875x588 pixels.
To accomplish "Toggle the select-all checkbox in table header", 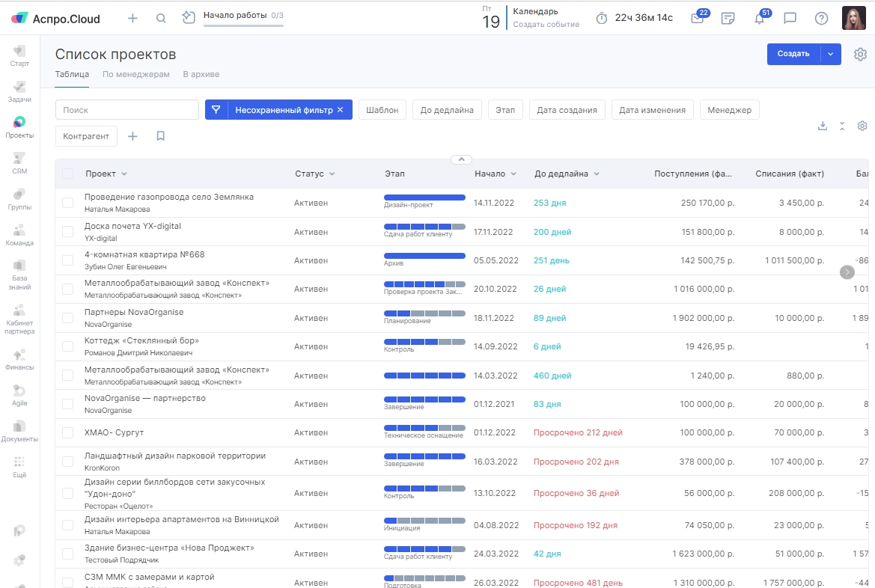I will pyautogui.click(x=68, y=174).
